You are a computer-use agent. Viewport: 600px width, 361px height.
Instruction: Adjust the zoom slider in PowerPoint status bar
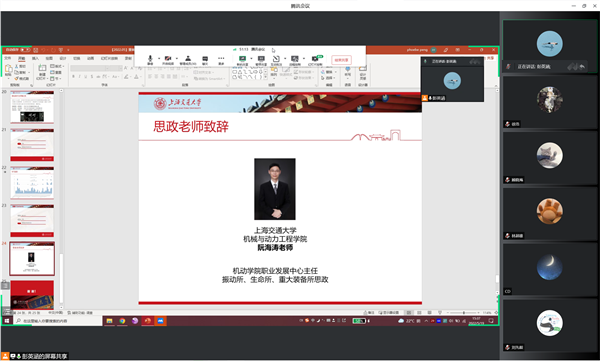tap(463, 312)
